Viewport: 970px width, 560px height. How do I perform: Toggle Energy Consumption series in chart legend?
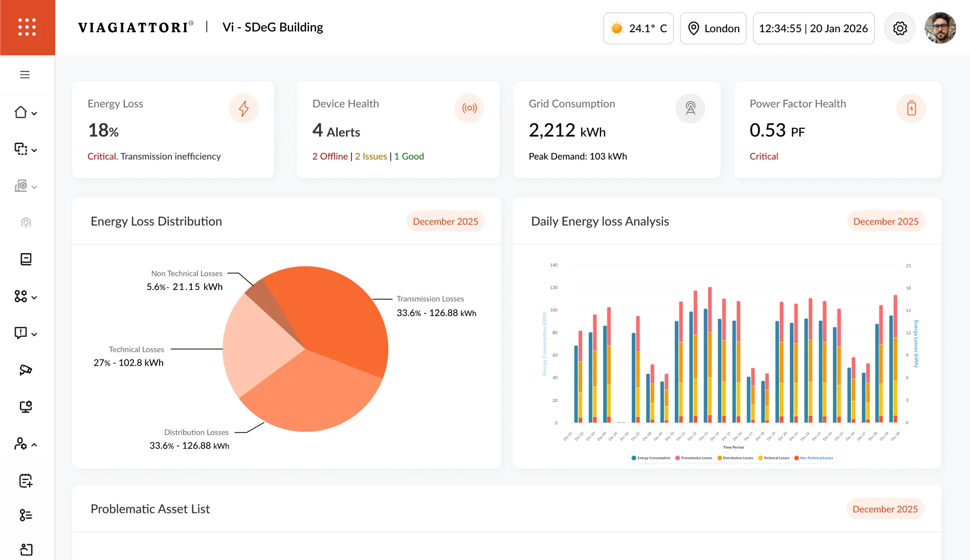click(x=651, y=458)
